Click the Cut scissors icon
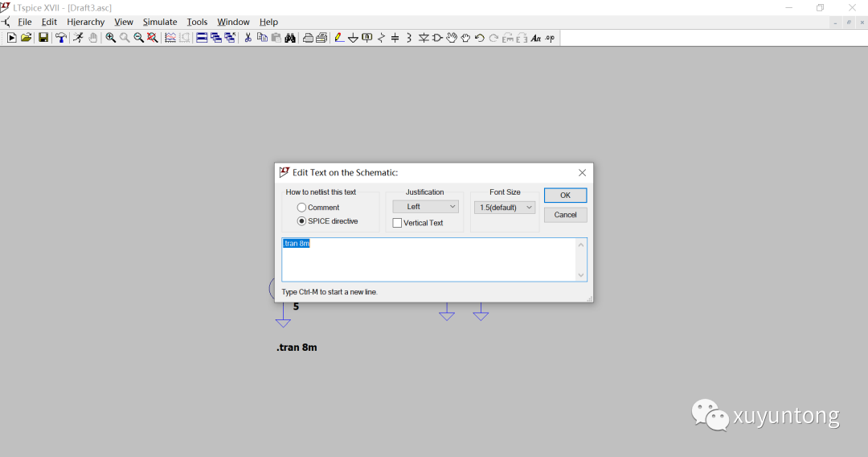The width and height of the screenshot is (868, 457). click(x=248, y=38)
